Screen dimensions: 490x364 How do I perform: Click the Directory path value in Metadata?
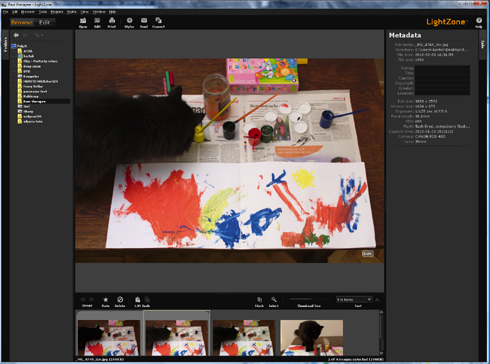point(442,50)
